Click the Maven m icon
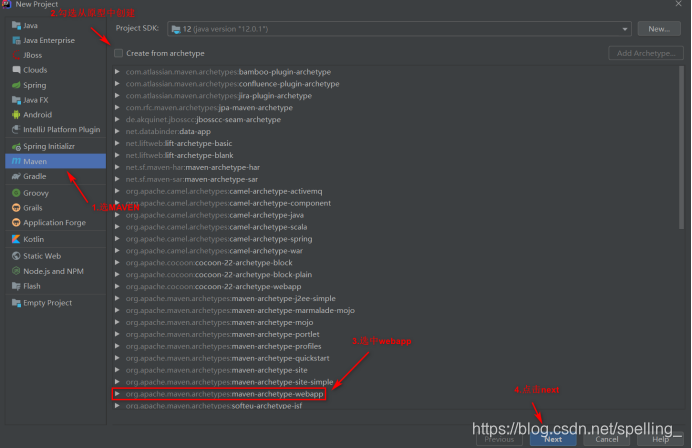This screenshot has height=448, width=692. coord(16,162)
